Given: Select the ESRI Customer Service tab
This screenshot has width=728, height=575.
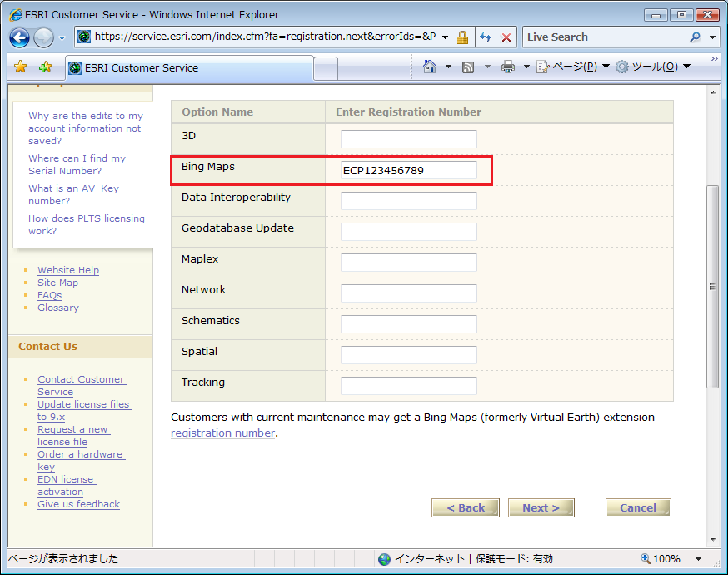Looking at the screenshot, I should tap(142, 67).
